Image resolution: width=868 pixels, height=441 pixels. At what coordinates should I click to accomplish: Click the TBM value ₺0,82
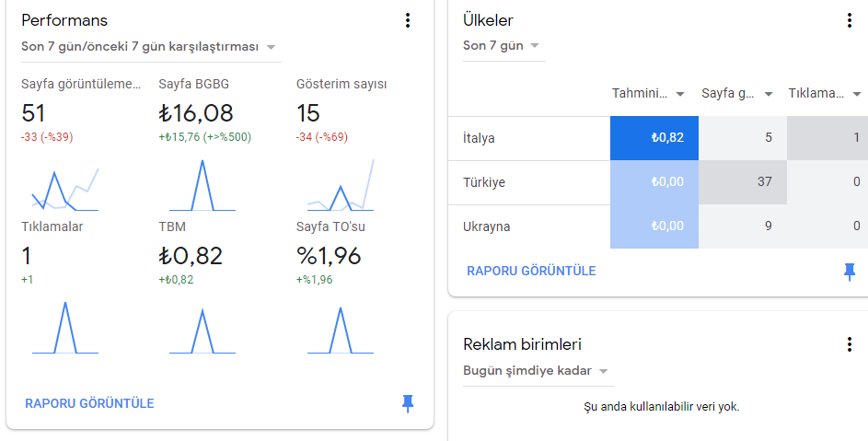pyautogui.click(x=191, y=256)
